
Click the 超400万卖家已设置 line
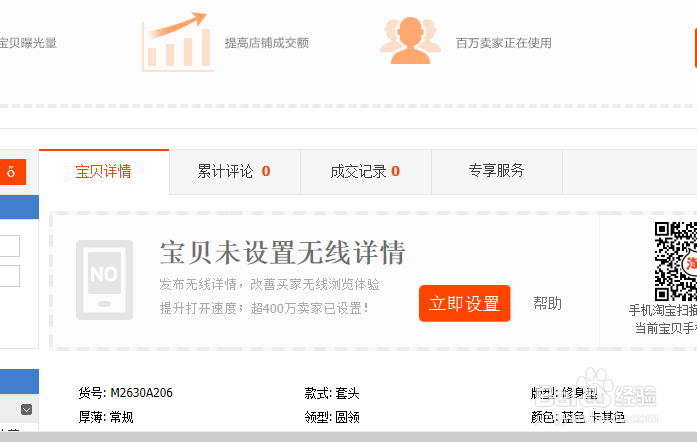coord(264,308)
